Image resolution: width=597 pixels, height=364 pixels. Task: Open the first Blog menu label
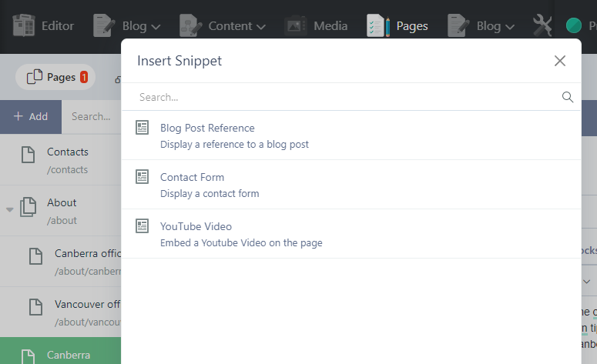click(134, 26)
